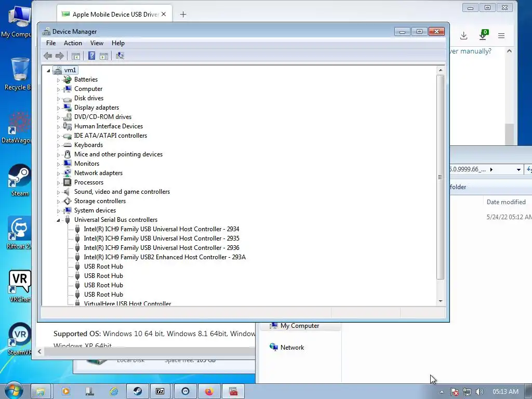Select the Disk drives category icon
532x399 pixels.
point(68,98)
